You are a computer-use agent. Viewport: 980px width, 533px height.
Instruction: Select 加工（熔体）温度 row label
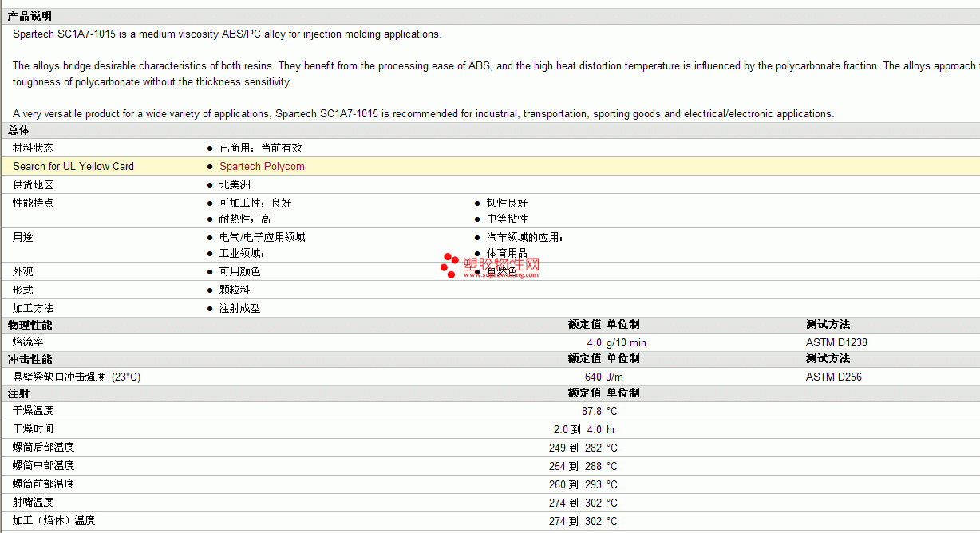pyautogui.click(x=53, y=521)
